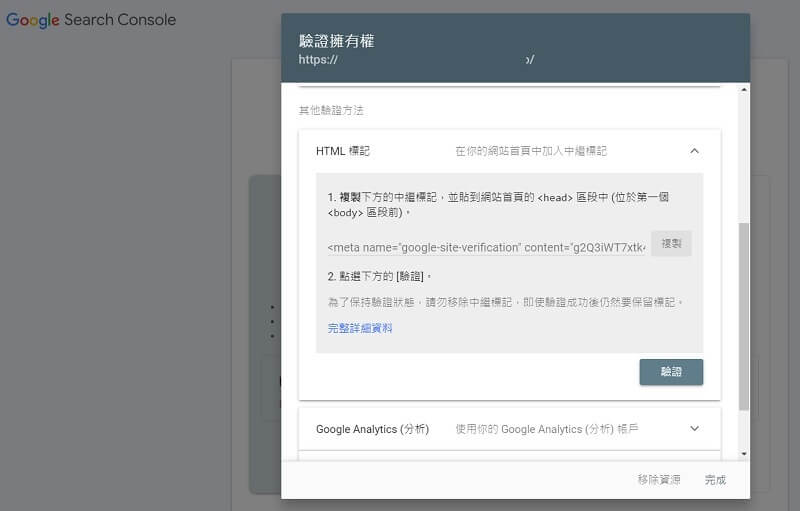Click the 驗證 verify button
Image resolution: width=800 pixels, height=511 pixels.
coord(671,372)
